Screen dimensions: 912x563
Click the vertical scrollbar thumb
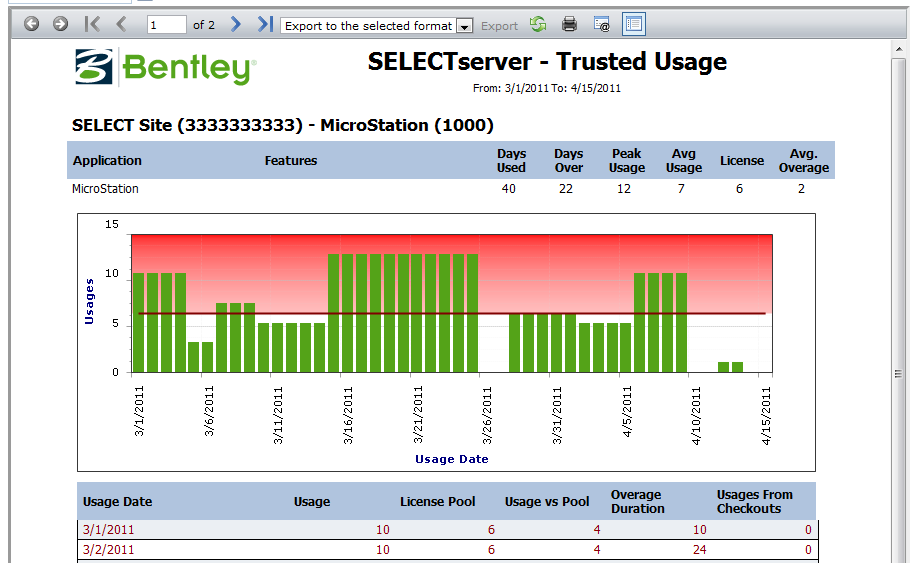pyautogui.click(x=899, y=373)
